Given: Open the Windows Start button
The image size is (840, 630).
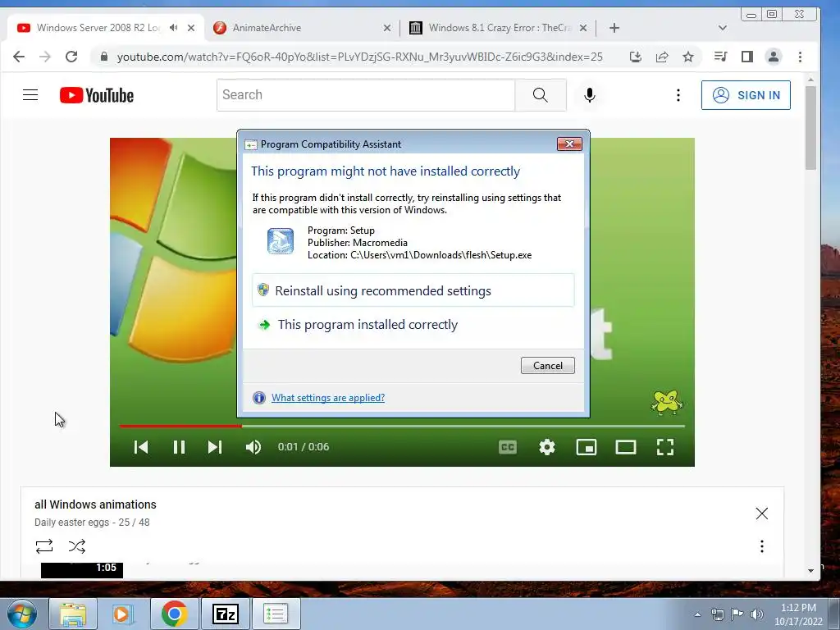Looking at the screenshot, I should point(22,614).
